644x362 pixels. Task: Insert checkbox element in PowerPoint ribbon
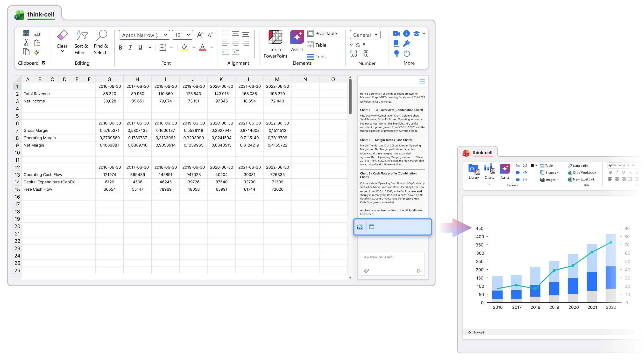pos(525,179)
